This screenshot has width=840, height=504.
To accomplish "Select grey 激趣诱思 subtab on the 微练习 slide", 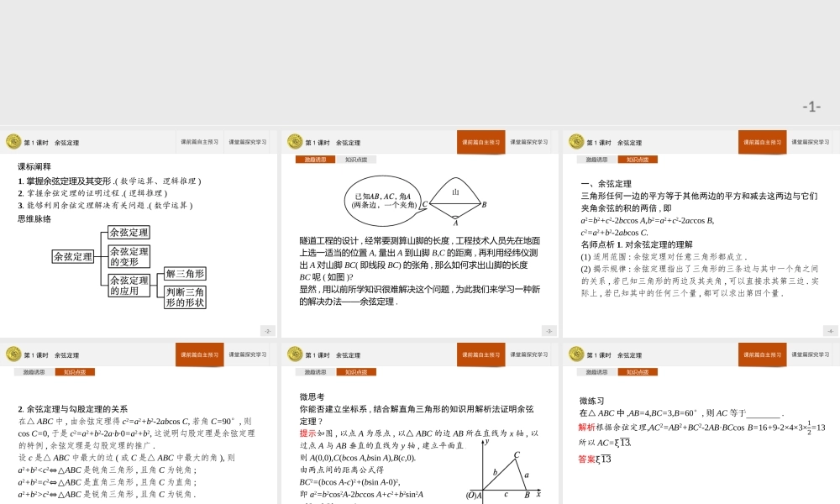I will coord(596,371).
